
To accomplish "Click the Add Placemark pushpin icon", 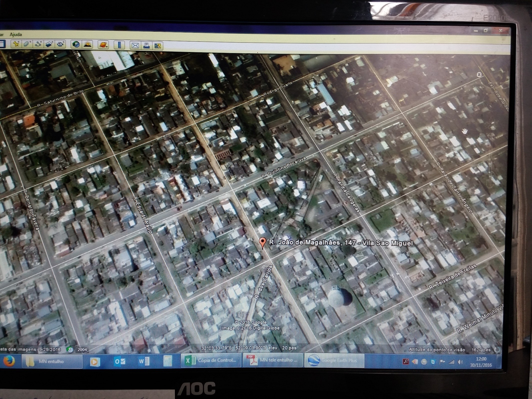I will click(x=16, y=44).
